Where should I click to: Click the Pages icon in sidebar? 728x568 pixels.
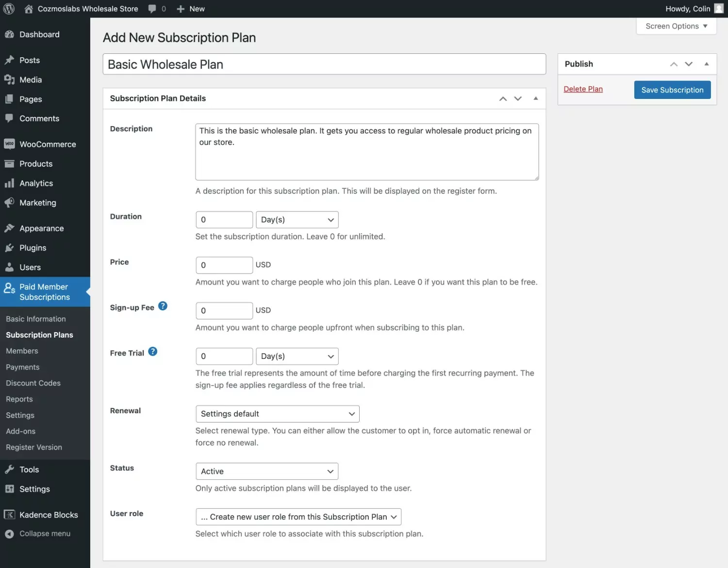click(9, 99)
